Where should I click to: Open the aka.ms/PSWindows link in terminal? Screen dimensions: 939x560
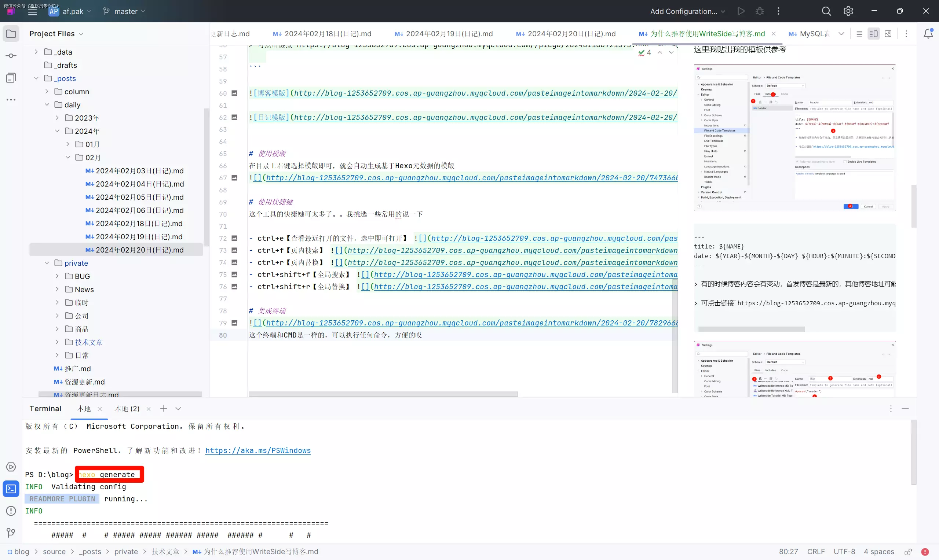[258, 450]
